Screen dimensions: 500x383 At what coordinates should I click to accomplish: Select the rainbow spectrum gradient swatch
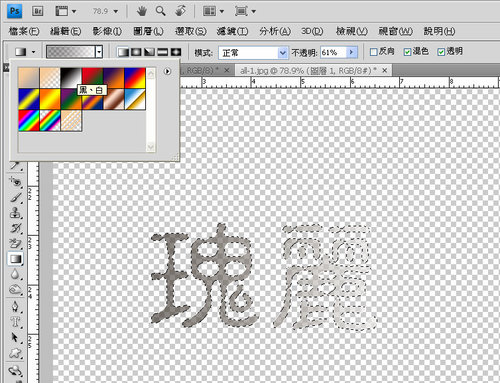point(29,121)
